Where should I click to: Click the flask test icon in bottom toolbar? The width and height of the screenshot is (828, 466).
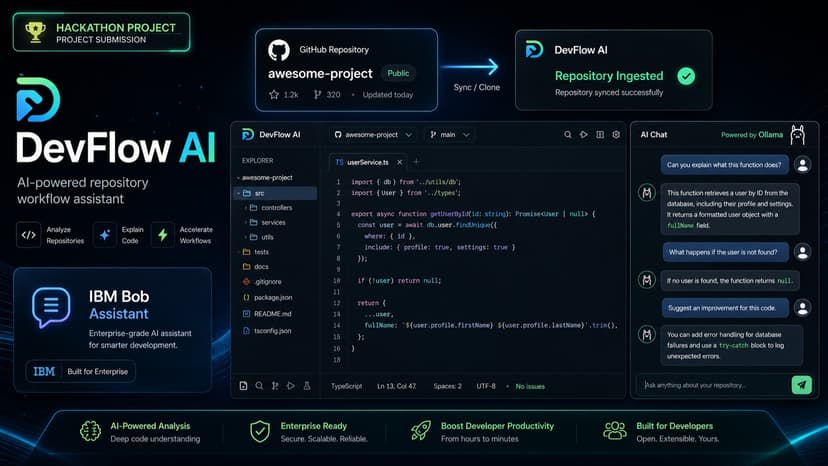tap(307, 386)
